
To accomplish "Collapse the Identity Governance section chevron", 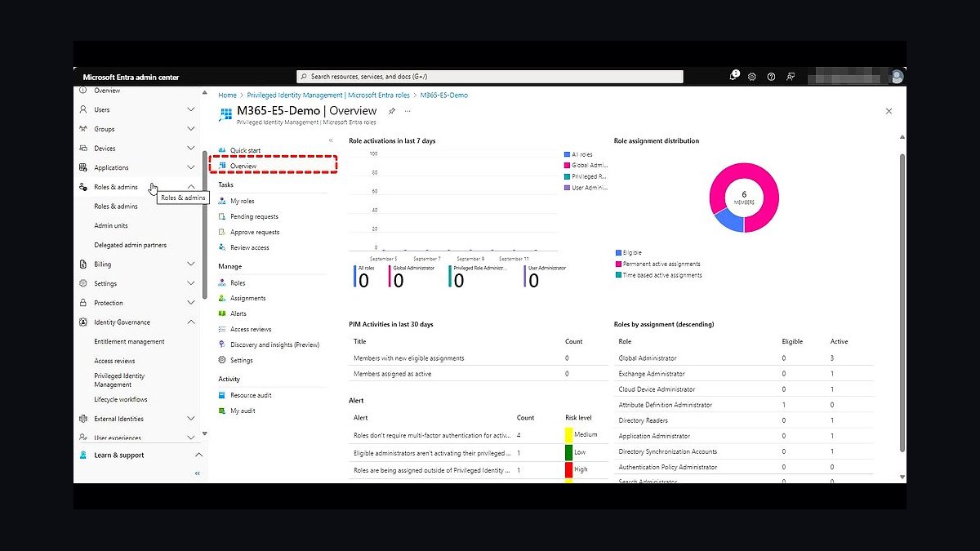I will click(191, 322).
